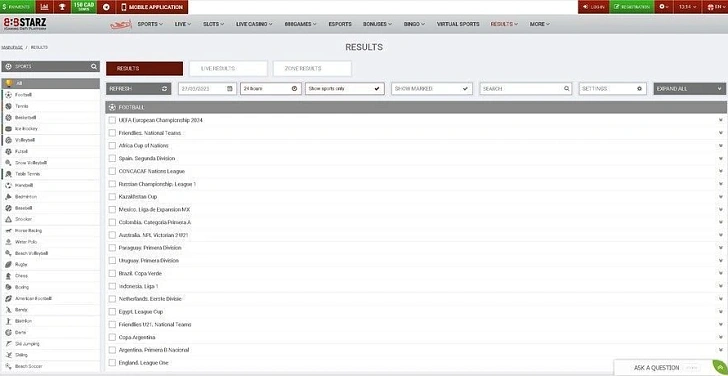
Task: Click the Ask a Question chat widget
Action: (x=670, y=368)
